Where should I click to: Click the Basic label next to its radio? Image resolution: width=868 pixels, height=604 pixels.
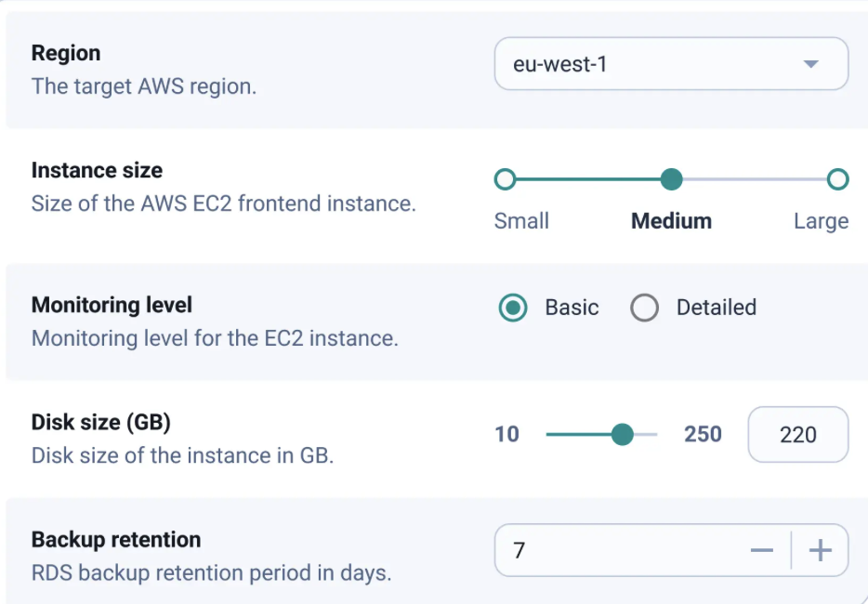click(x=571, y=308)
